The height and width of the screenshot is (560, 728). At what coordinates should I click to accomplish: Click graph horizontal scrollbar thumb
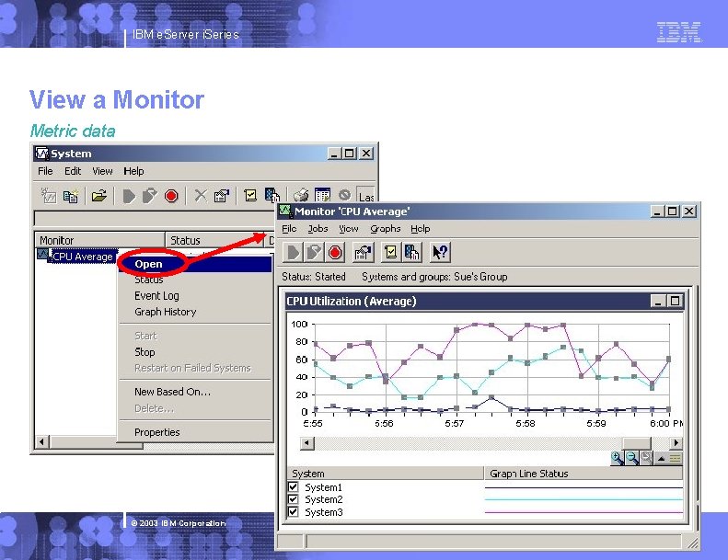tap(637, 442)
